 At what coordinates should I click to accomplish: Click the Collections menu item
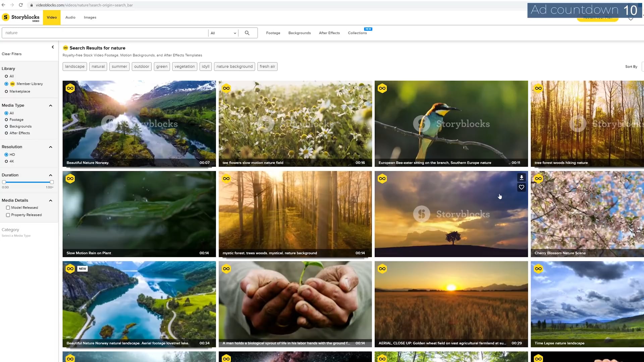pos(357,33)
